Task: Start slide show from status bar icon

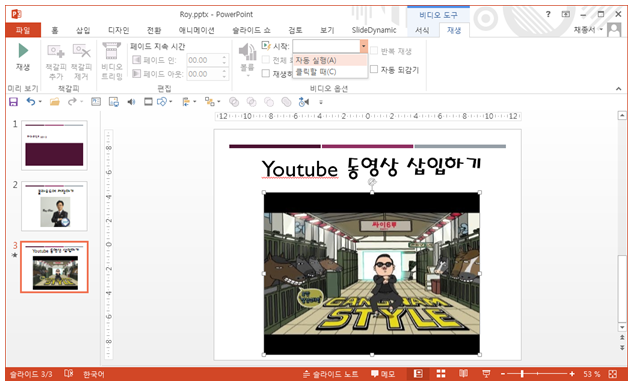Action: pos(486,373)
